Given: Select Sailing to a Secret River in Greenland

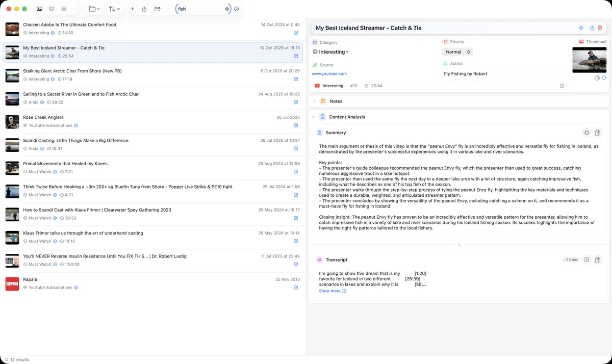Looking at the screenshot, I should pos(152,98).
